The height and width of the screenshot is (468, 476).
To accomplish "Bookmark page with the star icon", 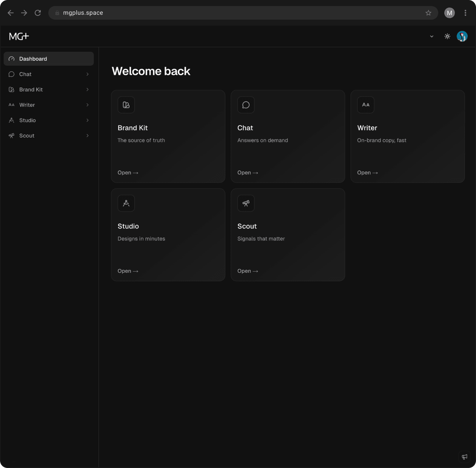I will [x=428, y=13].
